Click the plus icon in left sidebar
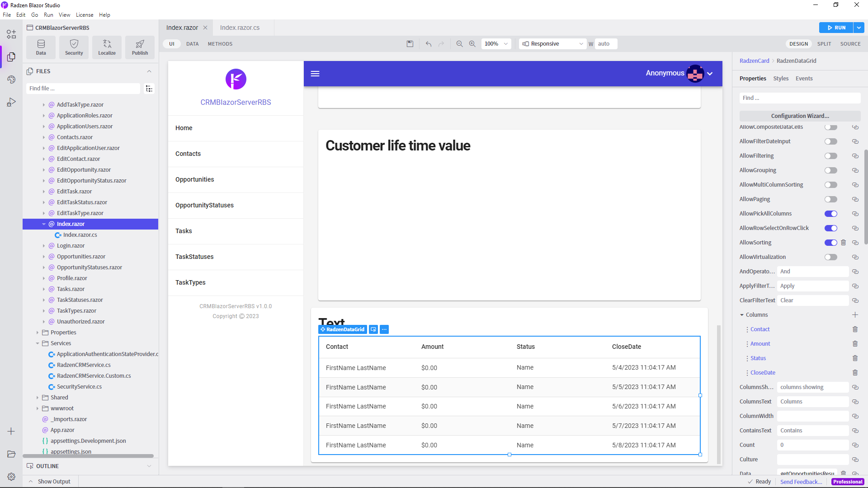This screenshot has width=868, height=488. click(x=11, y=432)
